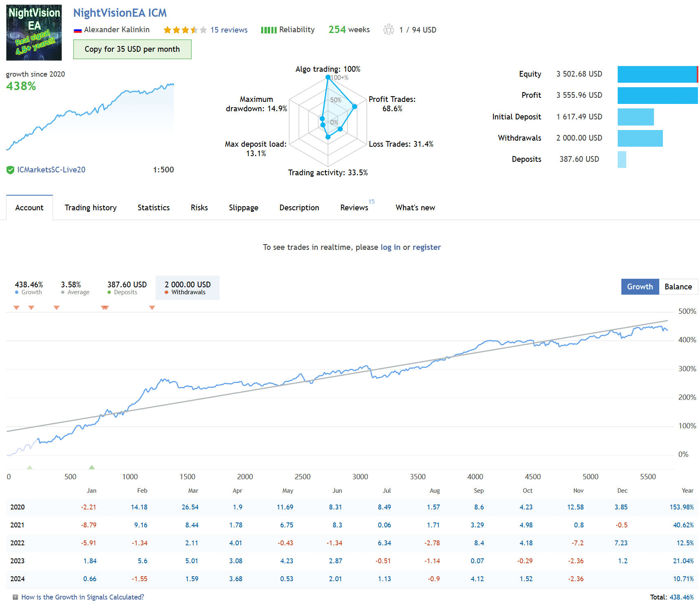Click the first orange withdrawal marker on chart
Image resolution: width=700 pixels, height=604 pixels.
pyautogui.click(x=16, y=308)
